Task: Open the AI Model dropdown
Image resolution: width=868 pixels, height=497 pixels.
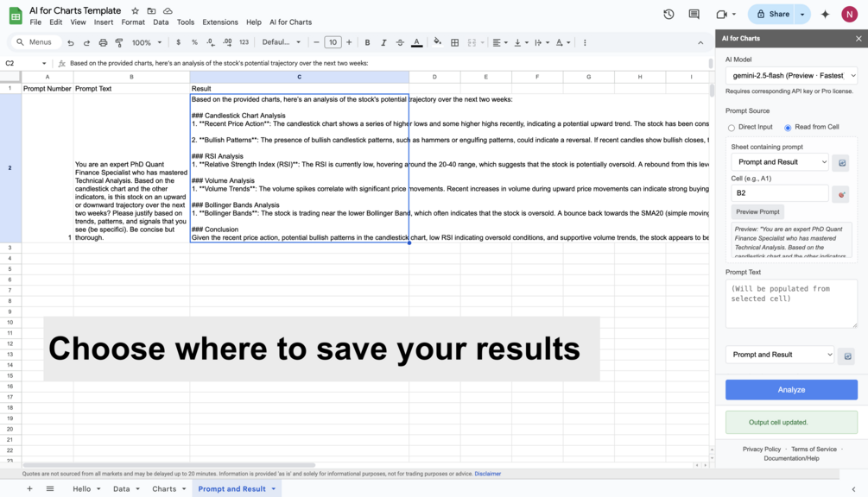Action: point(792,75)
